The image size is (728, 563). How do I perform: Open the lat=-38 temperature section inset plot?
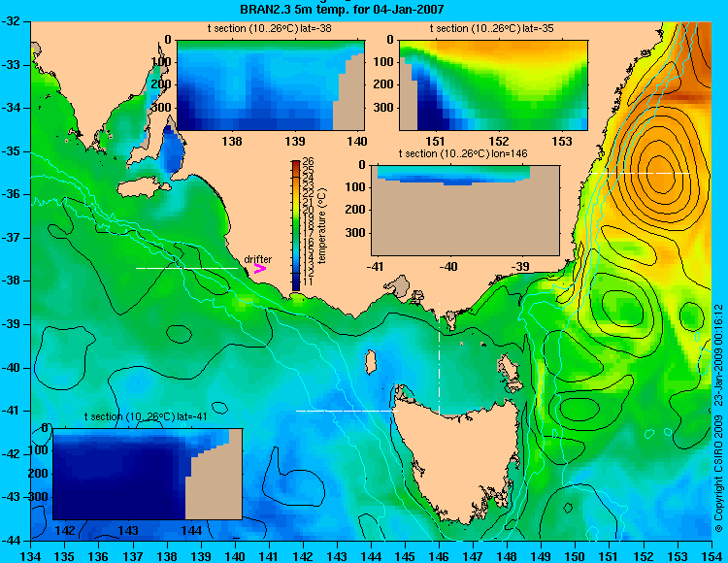point(271,85)
